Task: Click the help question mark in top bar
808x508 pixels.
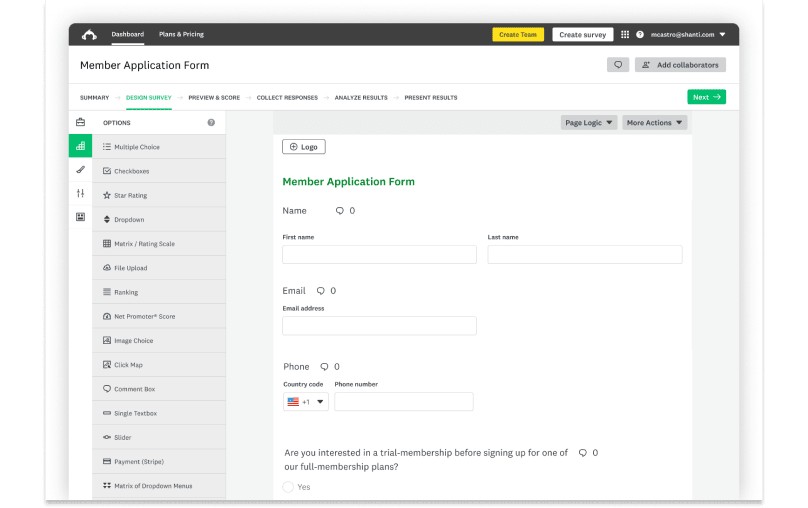Action: click(639, 34)
